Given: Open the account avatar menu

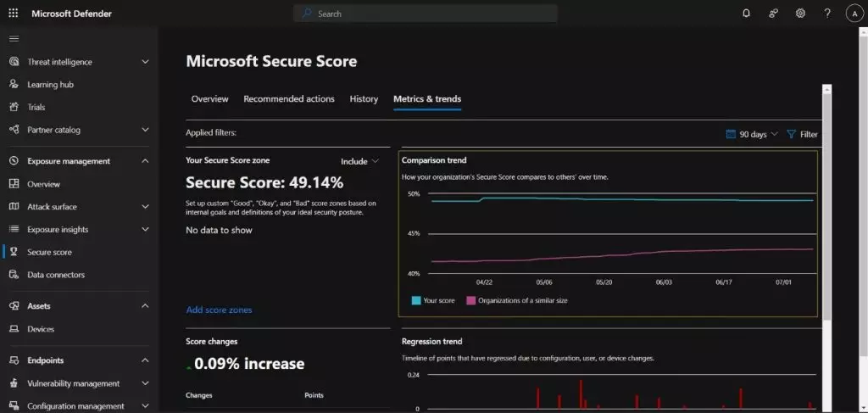Looking at the screenshot, I should pos(854,14).
